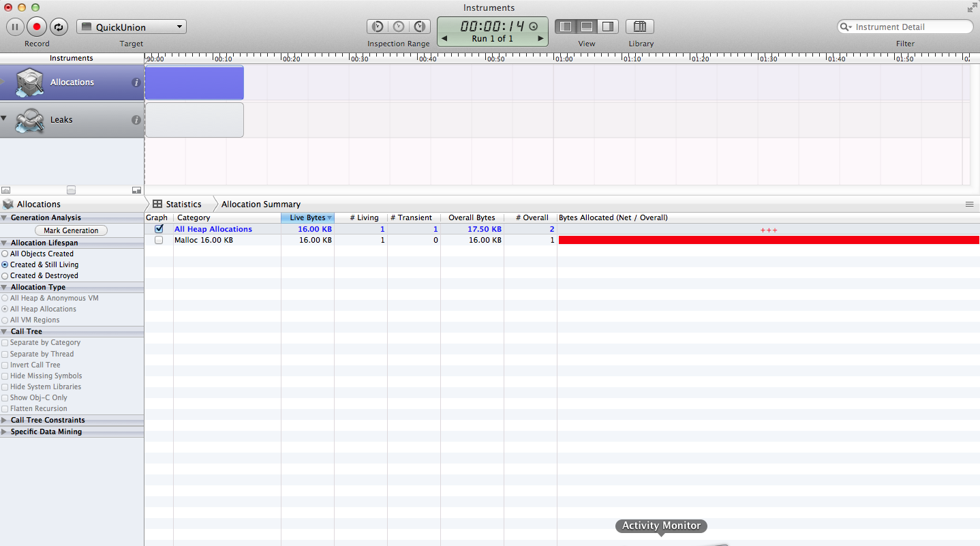Screen dimensions: 980x546
Task: Click the mini view icon below Leaks
Action: (136, 190)
